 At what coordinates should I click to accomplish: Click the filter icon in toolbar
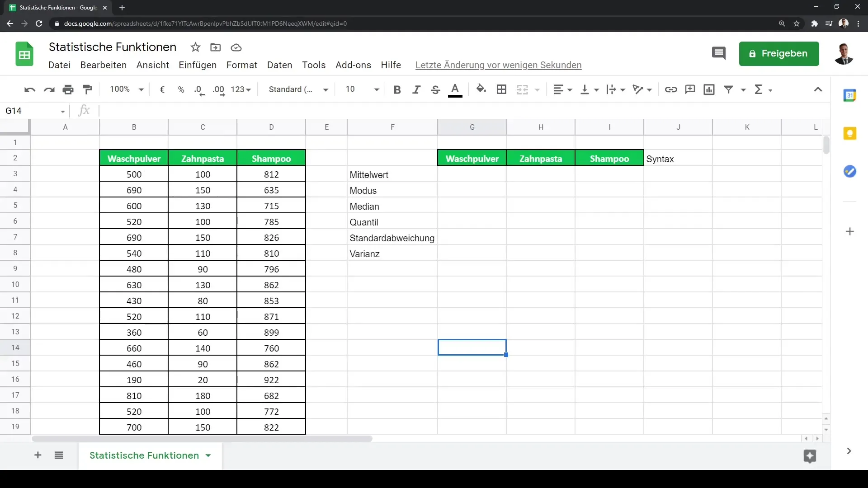coord(728,89)
